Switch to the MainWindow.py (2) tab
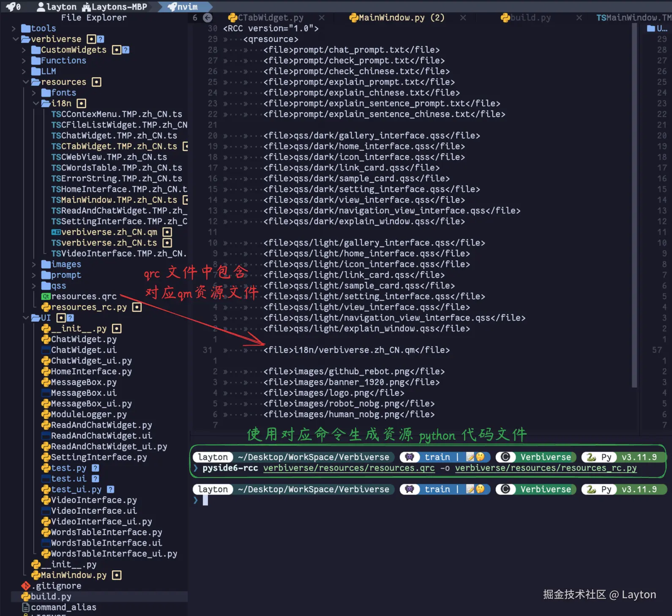Image resolution: width=672 pixels, height=616 pixels. pos(397,18)
